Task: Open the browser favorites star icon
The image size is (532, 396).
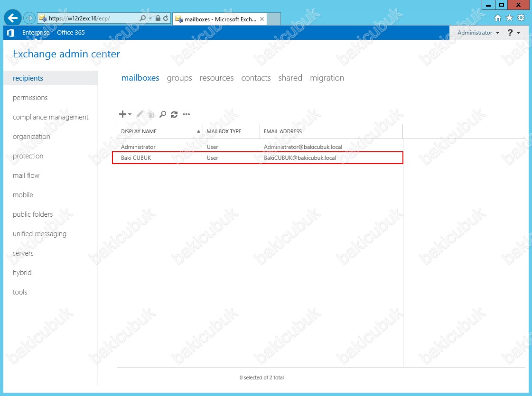Action: point(509,18)
